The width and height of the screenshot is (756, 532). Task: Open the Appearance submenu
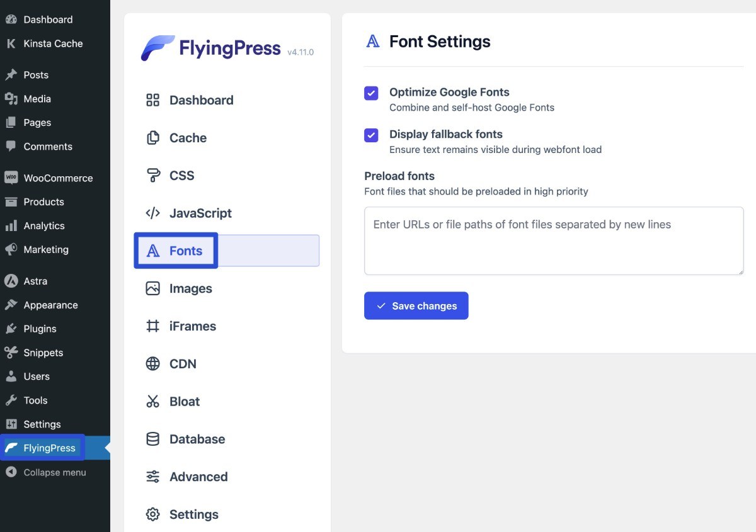[49, 305]
